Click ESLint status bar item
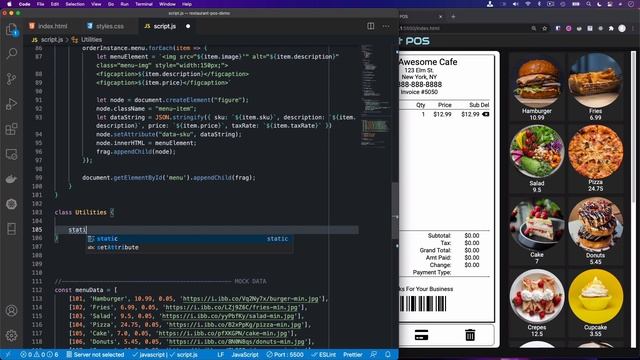The width and height of the screenshot is (640, 360). pos(324,355)
